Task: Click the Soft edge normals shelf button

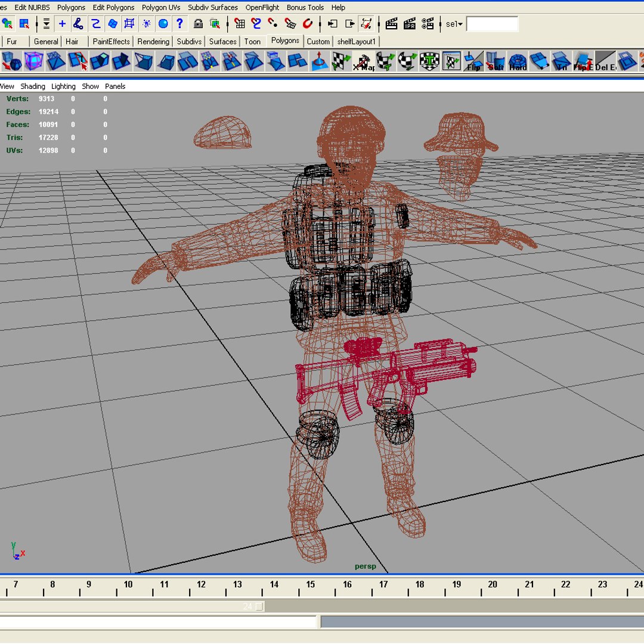Action: (x=496, y=61)
